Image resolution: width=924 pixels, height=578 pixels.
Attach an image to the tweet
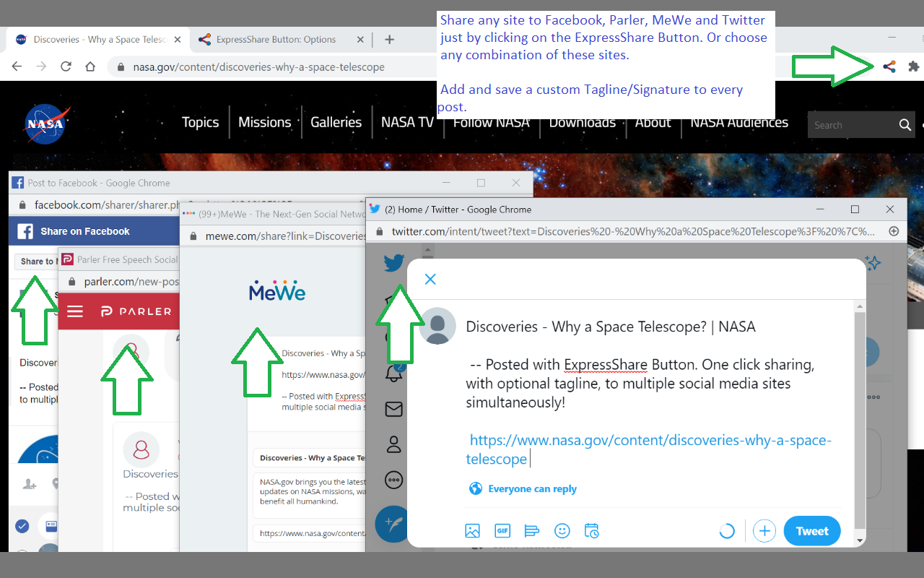pos(472,530)
